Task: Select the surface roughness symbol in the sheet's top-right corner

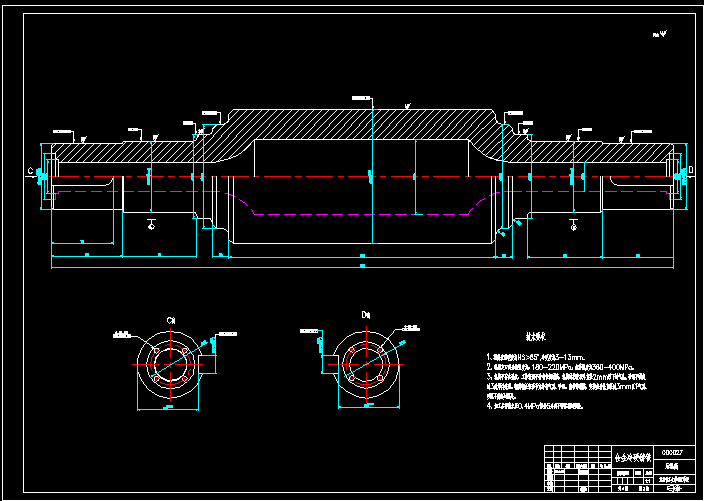Action: (x=660, y=34)
